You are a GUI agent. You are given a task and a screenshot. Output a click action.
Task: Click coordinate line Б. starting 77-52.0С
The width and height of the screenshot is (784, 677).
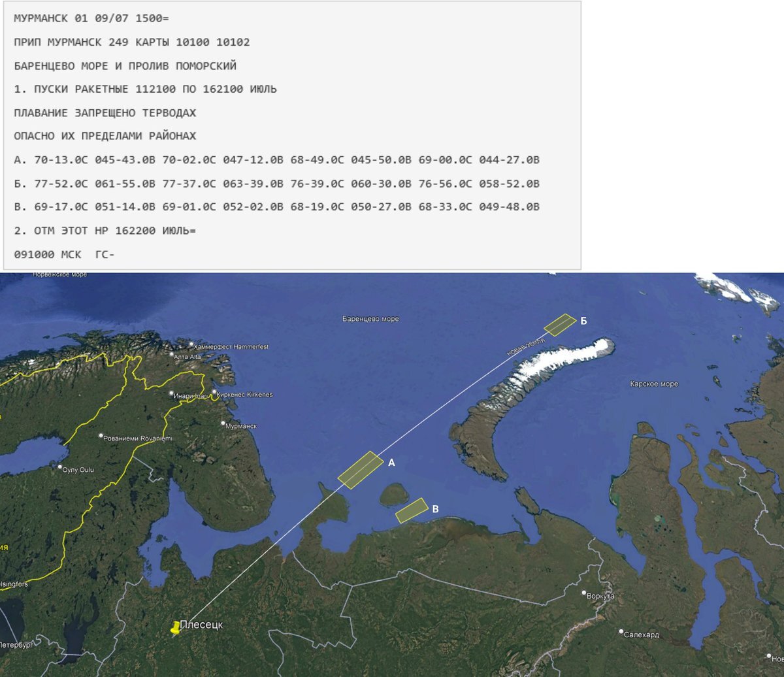pyautogui.click(x=276, y=183)
